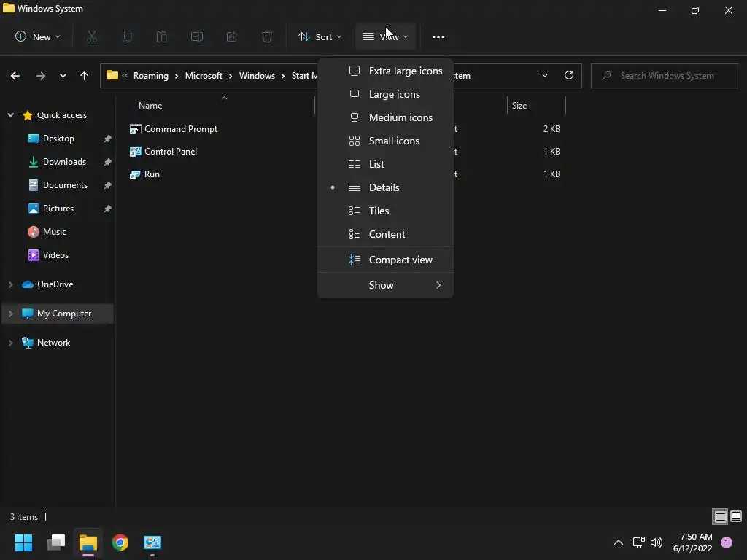Screen dimensions: 747x560
Task: Unpin Pictures from Quick access
Action: pyautogui.click(x=108, y=209)
